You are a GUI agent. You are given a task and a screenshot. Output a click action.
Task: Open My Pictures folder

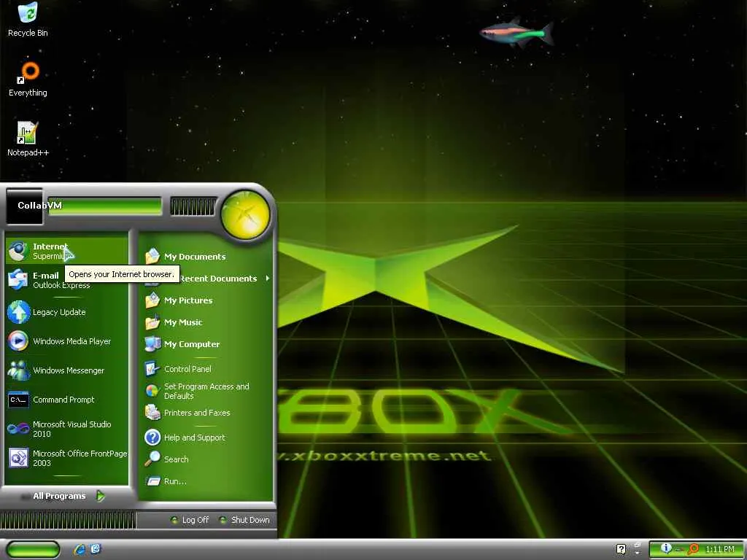coord(206,300)
